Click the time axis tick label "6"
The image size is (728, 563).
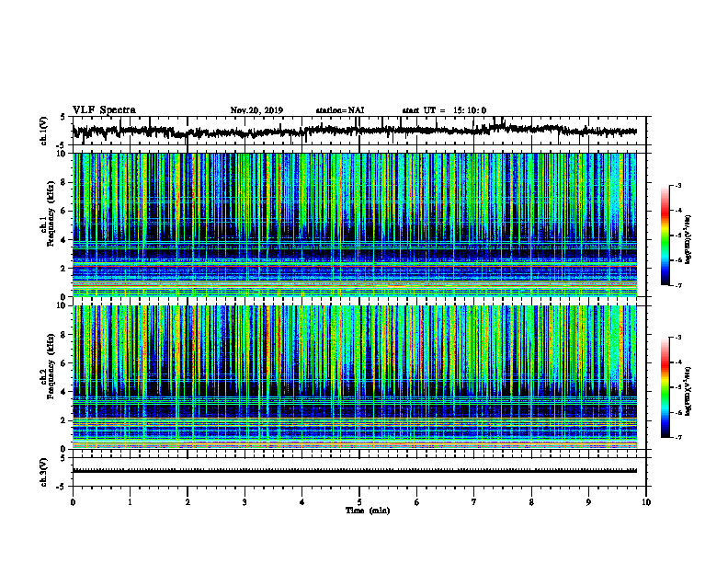(x=416, y=502)
